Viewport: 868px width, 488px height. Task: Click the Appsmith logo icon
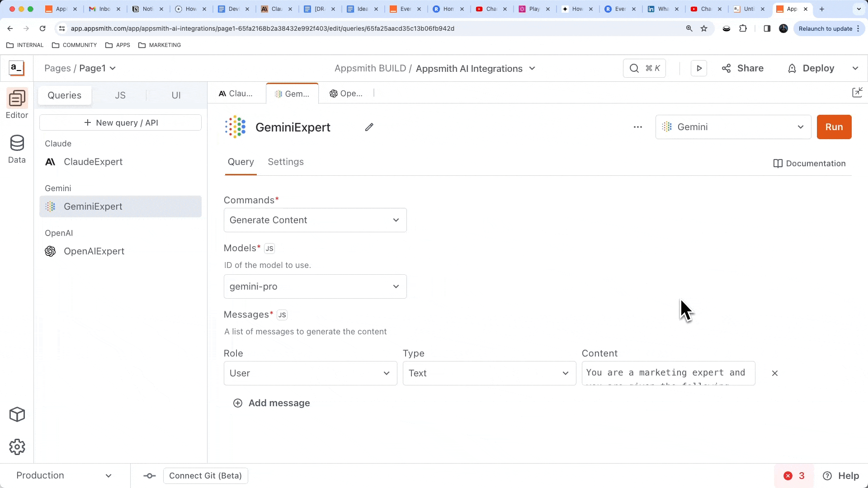point(17,68)
